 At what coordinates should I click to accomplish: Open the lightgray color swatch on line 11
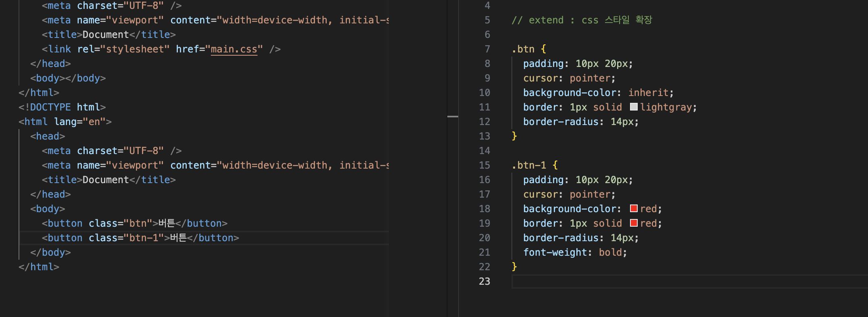(x=634, y=106)
